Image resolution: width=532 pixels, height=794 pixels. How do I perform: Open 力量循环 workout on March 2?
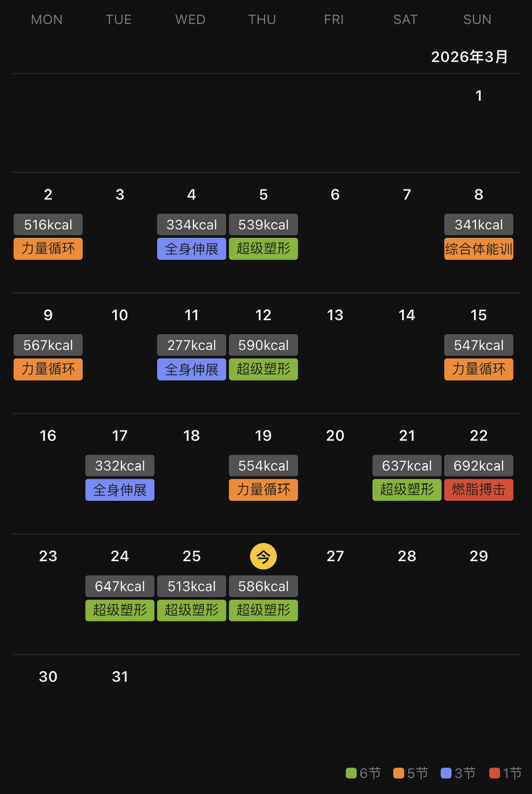[48, 249]
